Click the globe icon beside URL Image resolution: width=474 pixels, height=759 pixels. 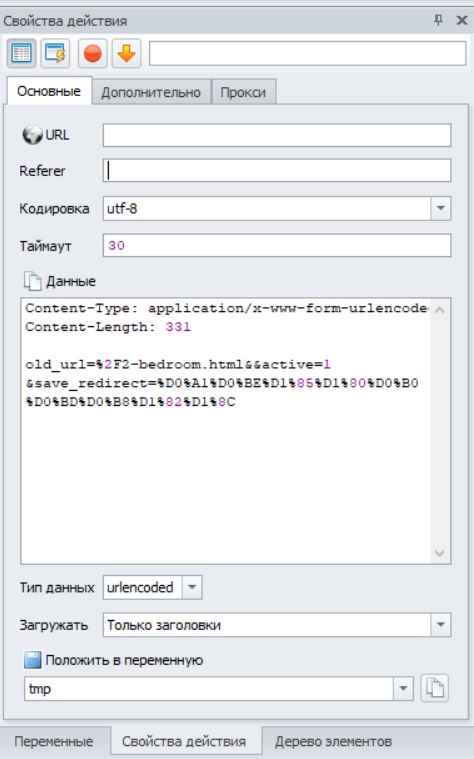point(32,135)
